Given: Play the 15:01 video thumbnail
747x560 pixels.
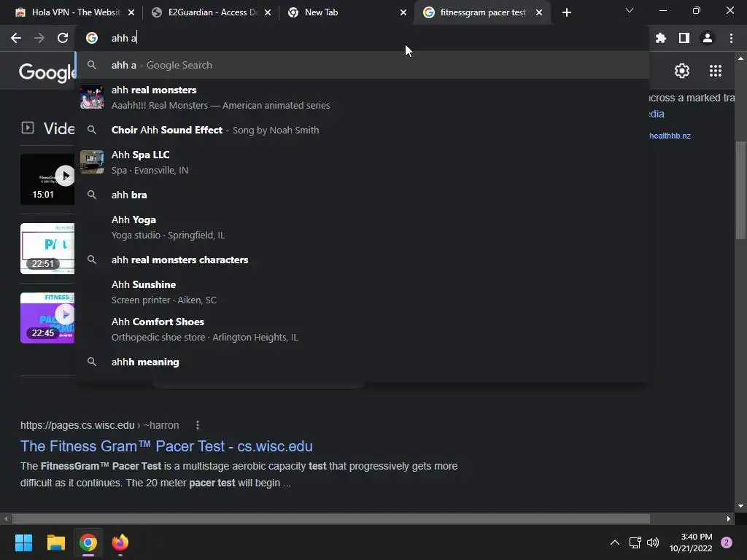Looking at the screenshot, I should [47, 179].
